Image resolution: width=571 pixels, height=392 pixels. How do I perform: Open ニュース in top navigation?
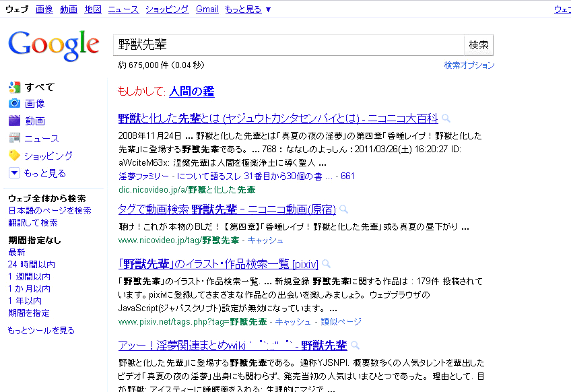pos(123,9)
